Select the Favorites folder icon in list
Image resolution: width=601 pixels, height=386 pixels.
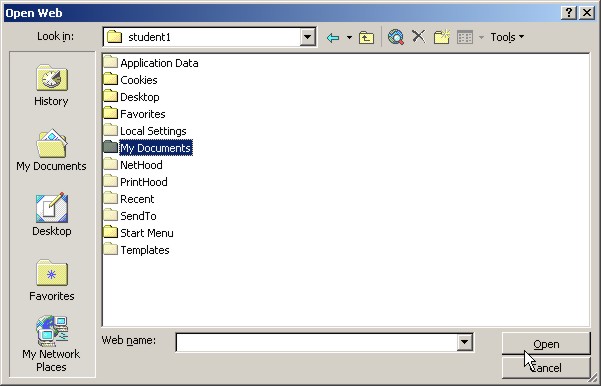[110, 113]
